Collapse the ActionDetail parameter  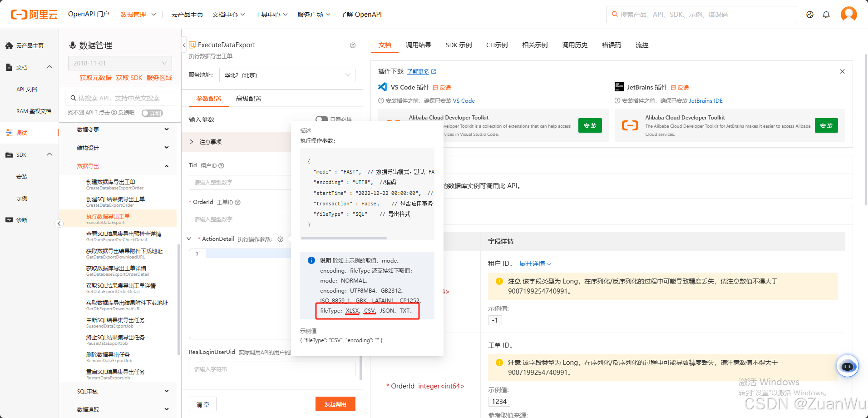[189, 239]
